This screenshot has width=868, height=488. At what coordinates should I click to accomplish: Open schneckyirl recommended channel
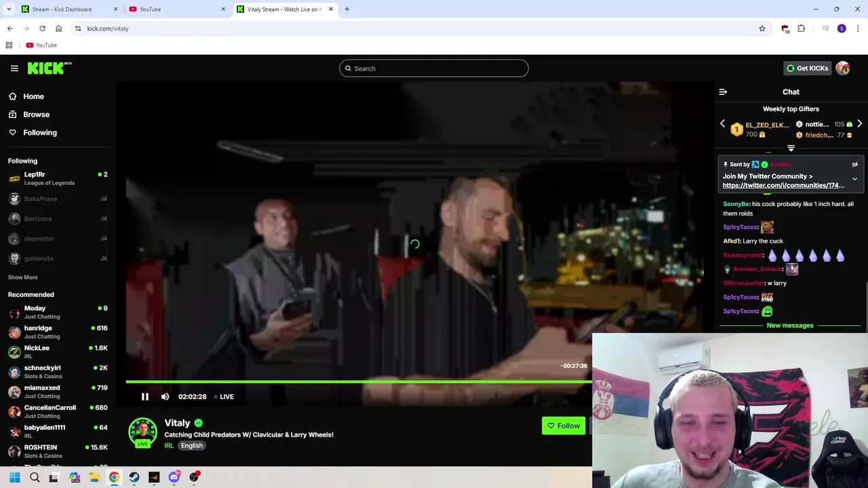pyautogui.click(x=58, y=372)
